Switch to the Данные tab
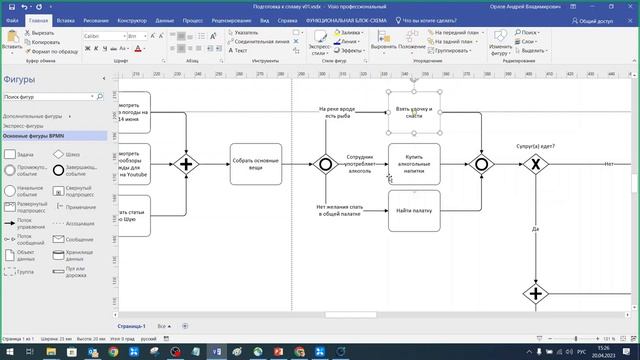 click(x=164, y=20)
